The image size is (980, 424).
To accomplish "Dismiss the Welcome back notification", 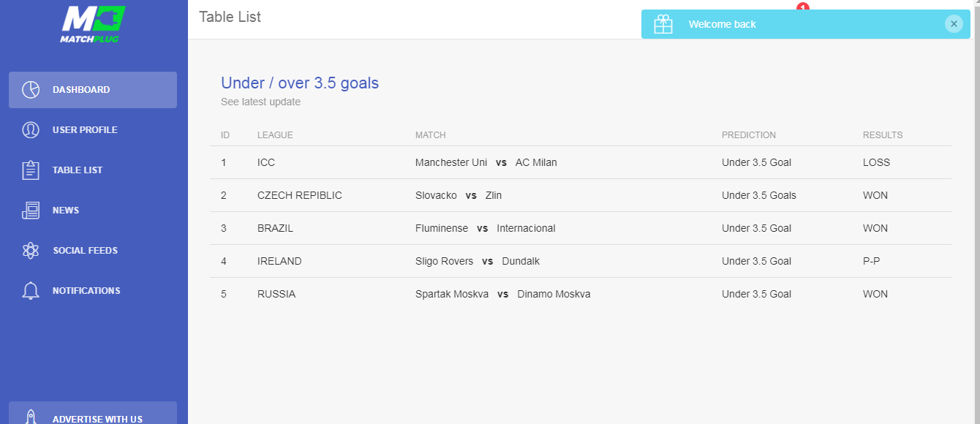I will [x=954, y=24].
